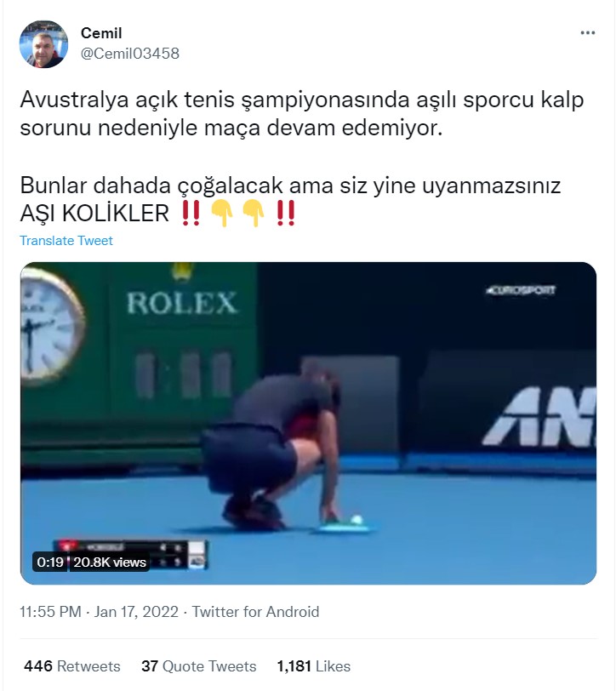Open the 11:55 PM timestamp link
Viewport: 616px width, 691px height.
point(51,612)
